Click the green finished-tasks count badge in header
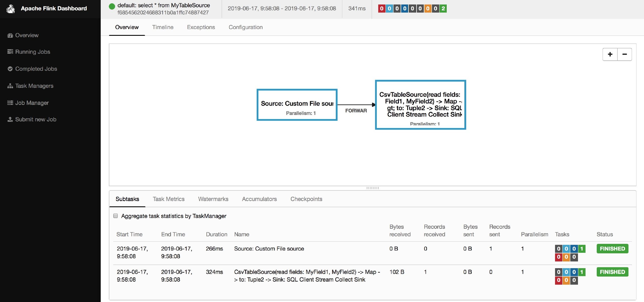 click(x=443, y=9)
